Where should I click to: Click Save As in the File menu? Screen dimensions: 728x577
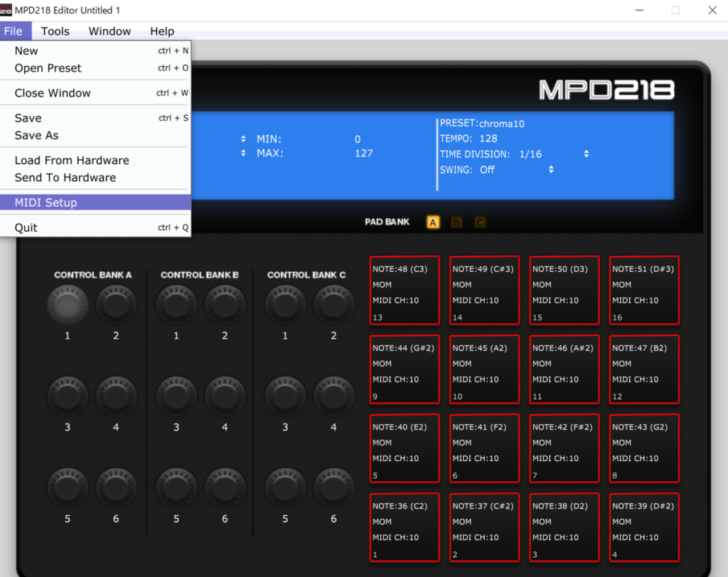96,135
